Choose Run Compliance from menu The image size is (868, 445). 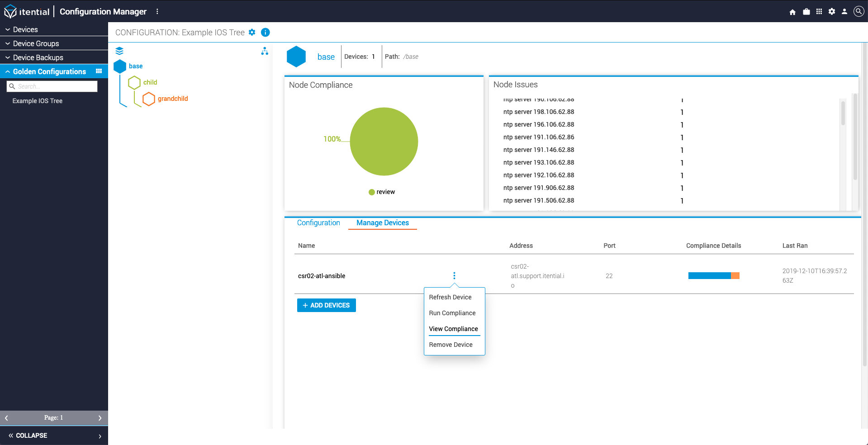(452, 313)
